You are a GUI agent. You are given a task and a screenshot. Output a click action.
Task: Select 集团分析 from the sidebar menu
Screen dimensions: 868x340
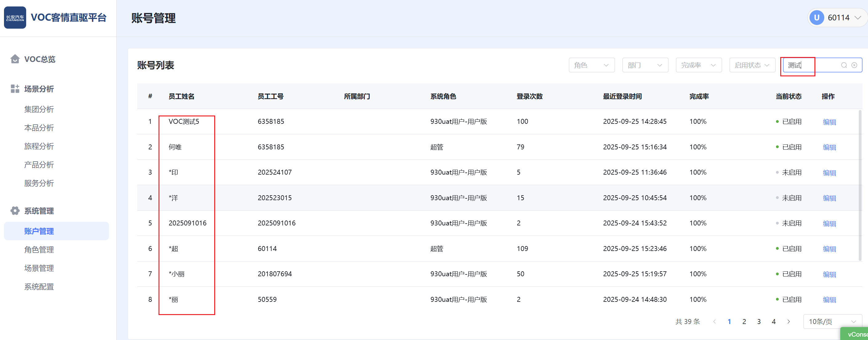point(39,109)
